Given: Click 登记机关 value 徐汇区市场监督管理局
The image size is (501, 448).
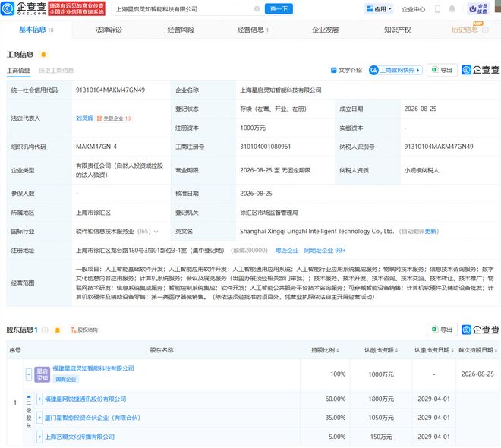Looking at the screenshot, I should point(269,213).
